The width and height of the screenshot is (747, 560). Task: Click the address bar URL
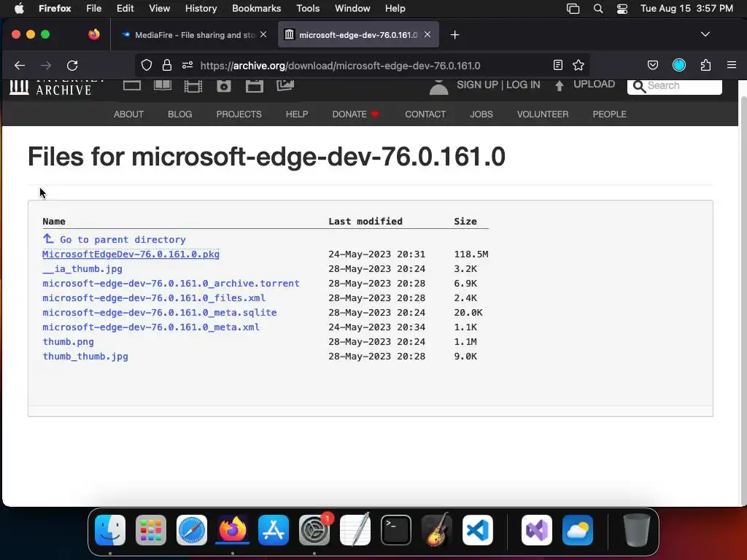tap(340, 66)
